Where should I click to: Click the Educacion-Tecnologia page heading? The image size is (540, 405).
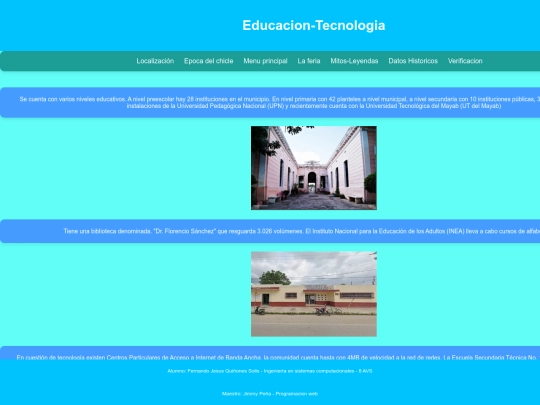(313, 25)
